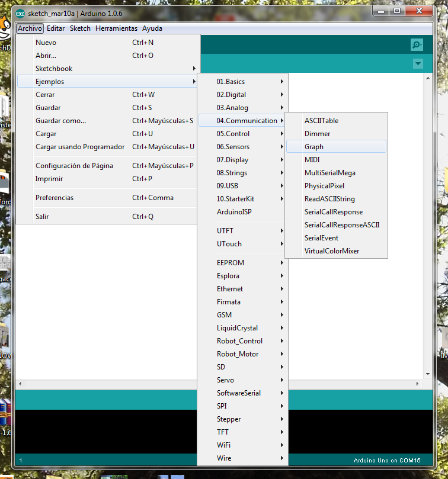Image resolution: width=448 pixels, height=479 pixels.
Task: Expand the SPI examples
Action: click(242, 406)
